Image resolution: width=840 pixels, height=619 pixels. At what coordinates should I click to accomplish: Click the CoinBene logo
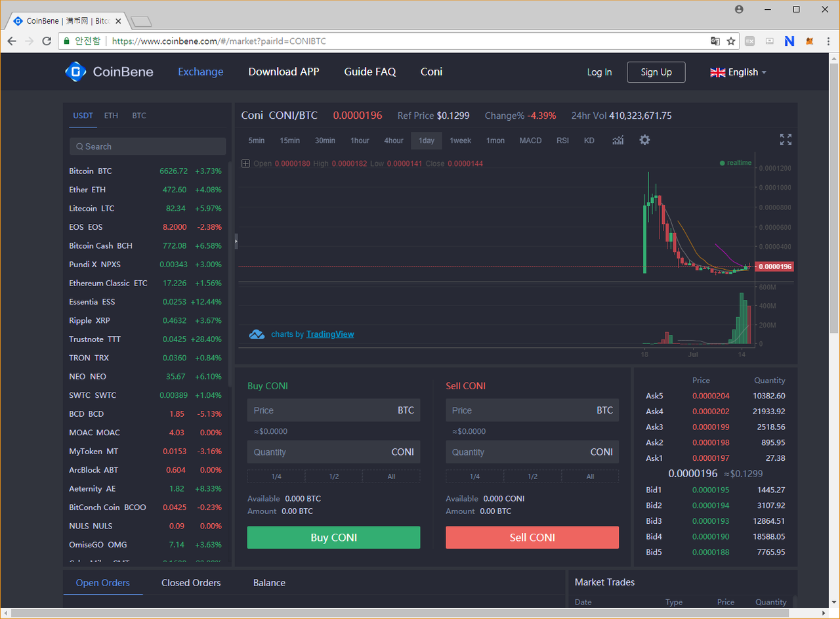pyautogui.click(x=109, y=72)
